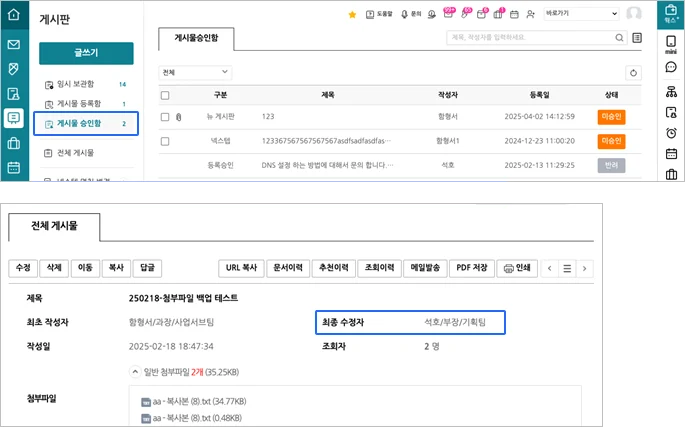Click the PDF 저장 button
This screenshot has width=685, height=427.
(465, 268)
